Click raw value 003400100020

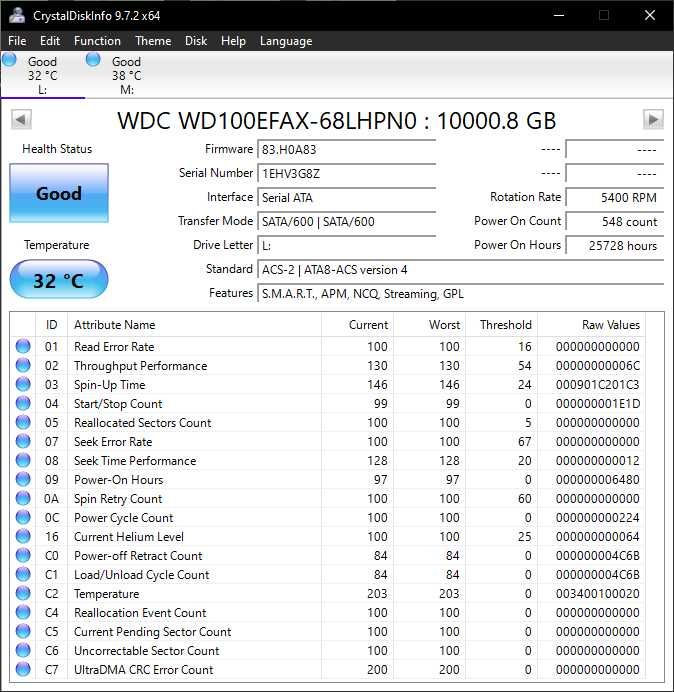597,594
